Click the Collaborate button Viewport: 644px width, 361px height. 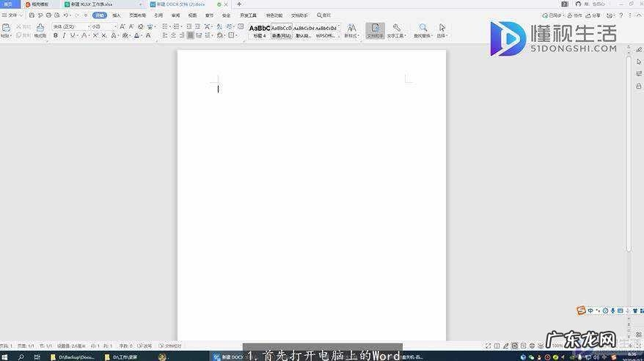(575, 15)
